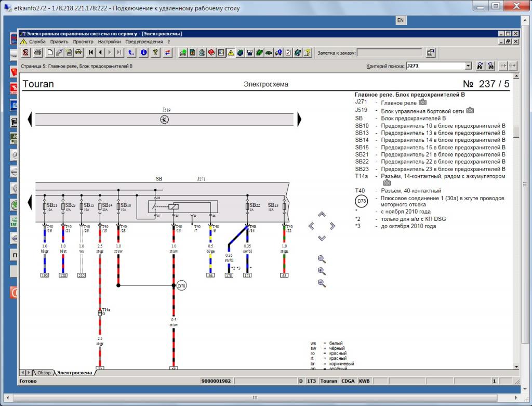Viewport: 532px width, 406px height.
Task: Click the green car with plus icon
Action: [x=183, y=53]
